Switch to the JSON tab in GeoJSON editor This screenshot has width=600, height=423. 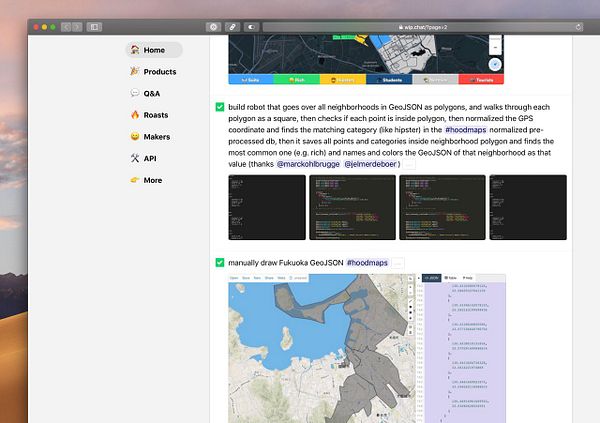point(432,278)
